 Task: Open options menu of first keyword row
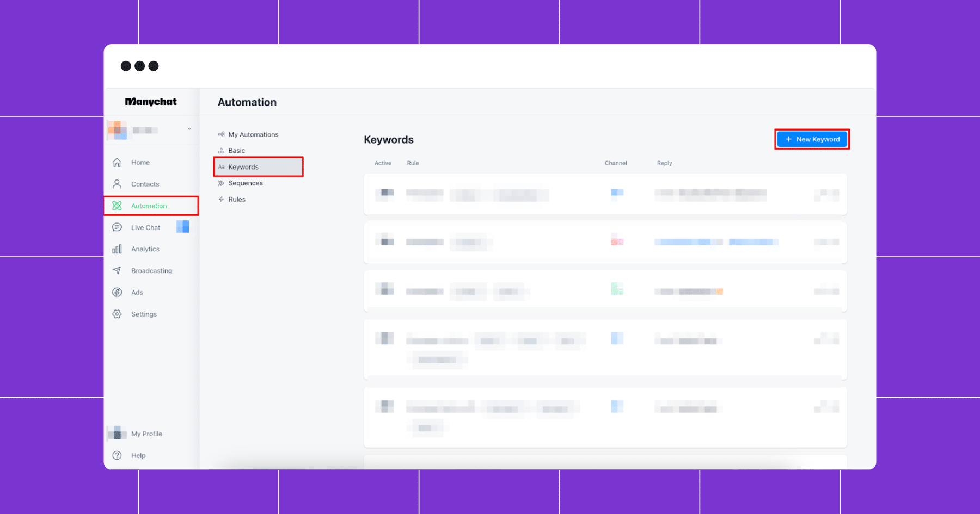[x=826, y=195]
